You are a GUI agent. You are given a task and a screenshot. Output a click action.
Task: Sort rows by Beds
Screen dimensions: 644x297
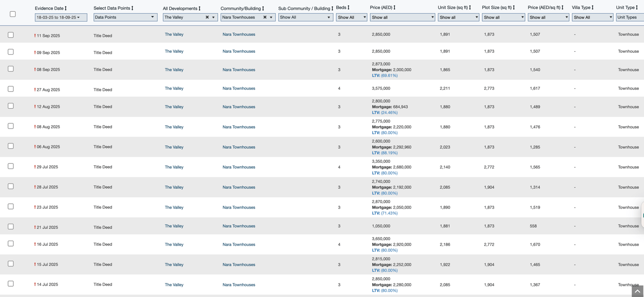click(348, 8)
